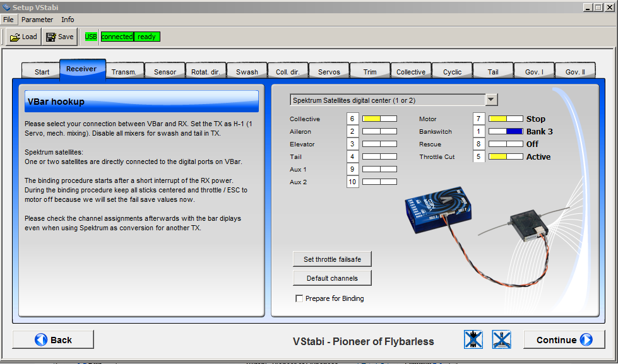618x364 pixels.
Task: Click the crossed-out servo icon next to Continue
Action: (501, 340)
